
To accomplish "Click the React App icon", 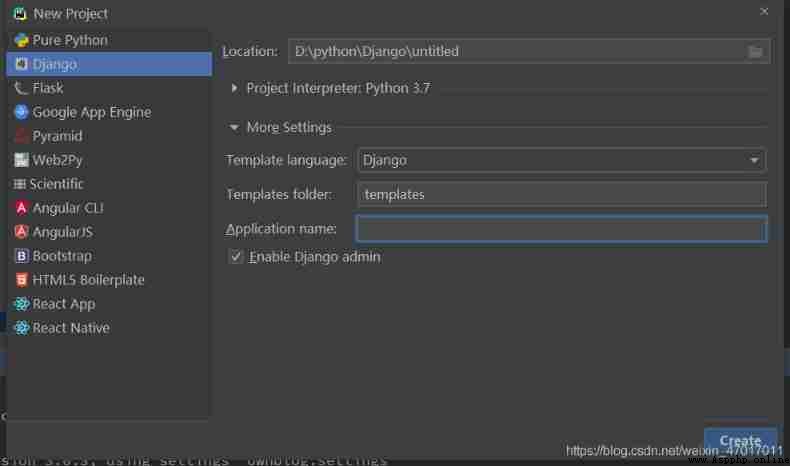I will pyautogui.click(x=21, y=304).
